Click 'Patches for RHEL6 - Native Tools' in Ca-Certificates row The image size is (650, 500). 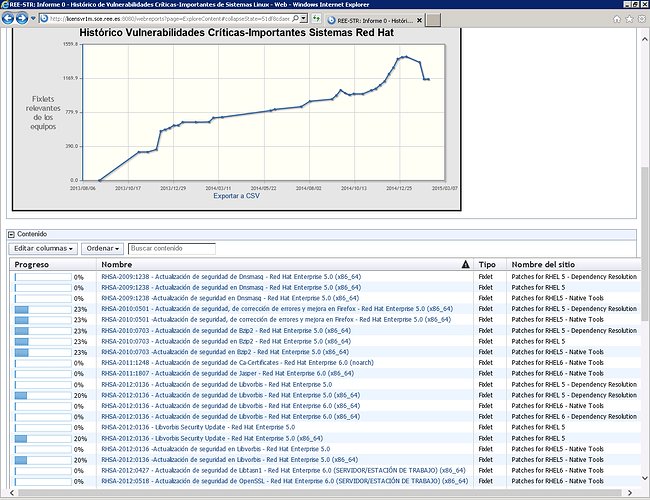click(x=557, y=362)
